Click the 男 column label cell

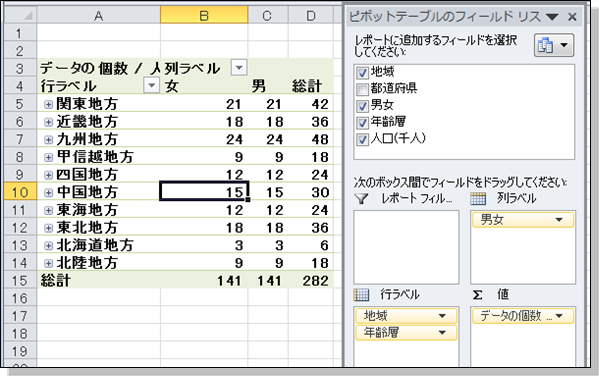pyautogui.click(x=268, y=86)
